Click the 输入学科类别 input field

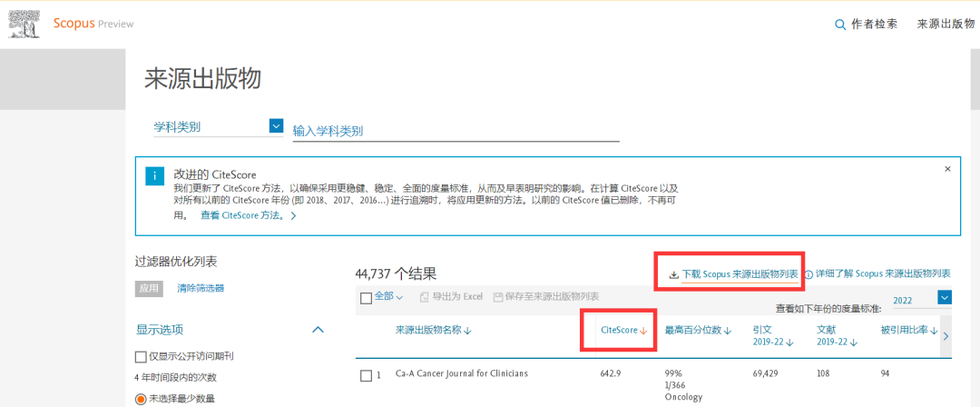click(456, 131)
